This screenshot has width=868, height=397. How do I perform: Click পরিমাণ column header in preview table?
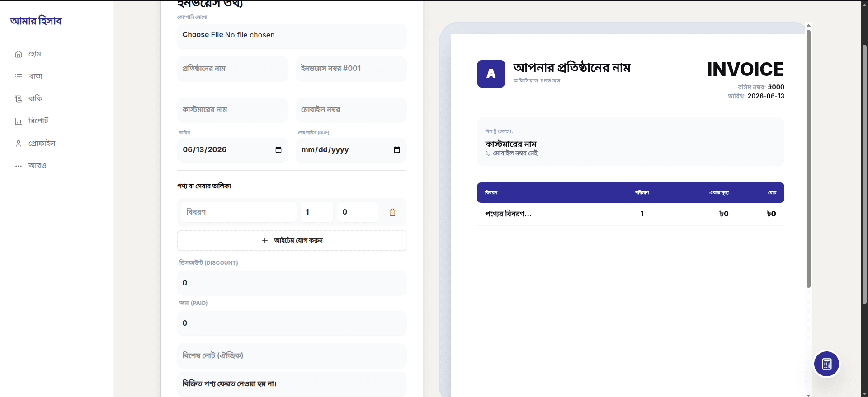tap(642, 193)
